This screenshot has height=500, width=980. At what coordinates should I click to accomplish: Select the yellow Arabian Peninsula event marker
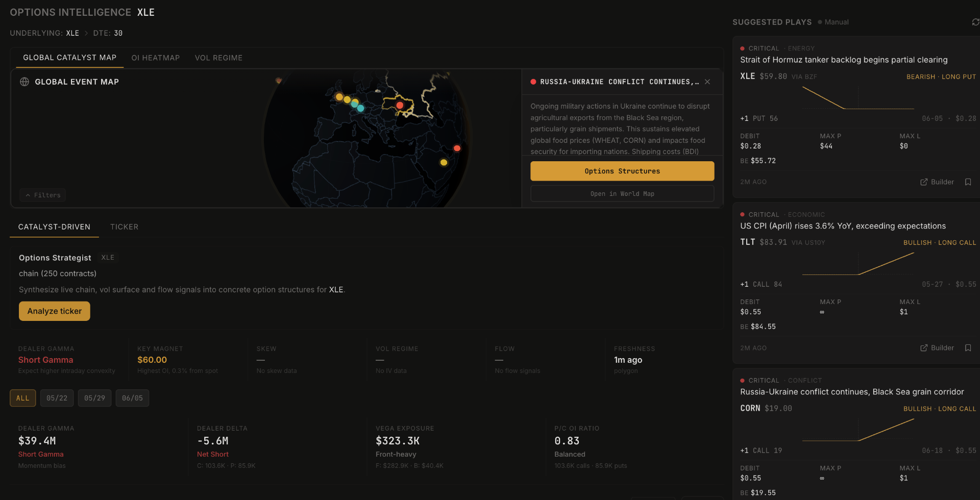click(x=444, y=162)
